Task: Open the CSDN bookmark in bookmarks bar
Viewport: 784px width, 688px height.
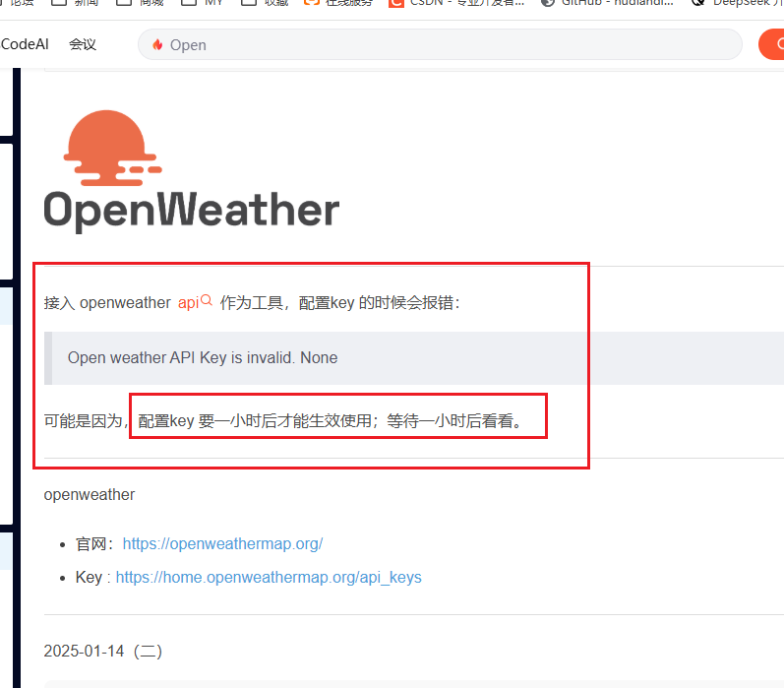Action: (x=456, y=3)
